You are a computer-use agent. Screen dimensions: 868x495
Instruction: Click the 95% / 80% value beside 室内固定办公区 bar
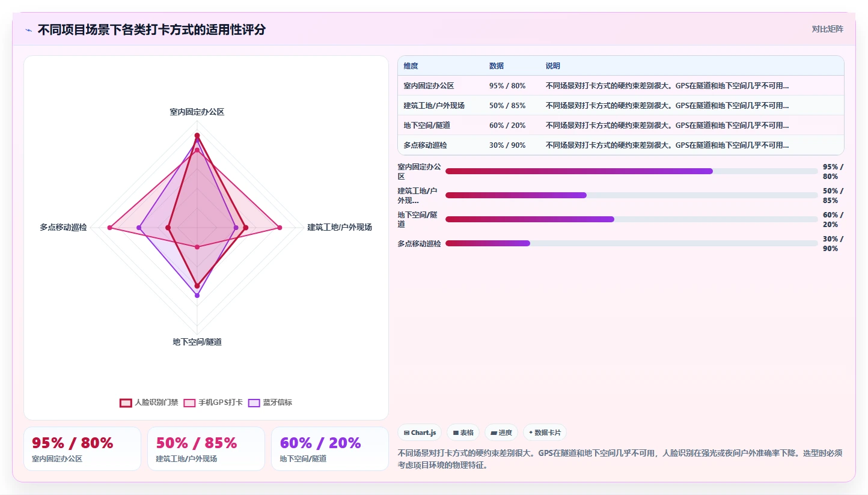coord(833,171)
